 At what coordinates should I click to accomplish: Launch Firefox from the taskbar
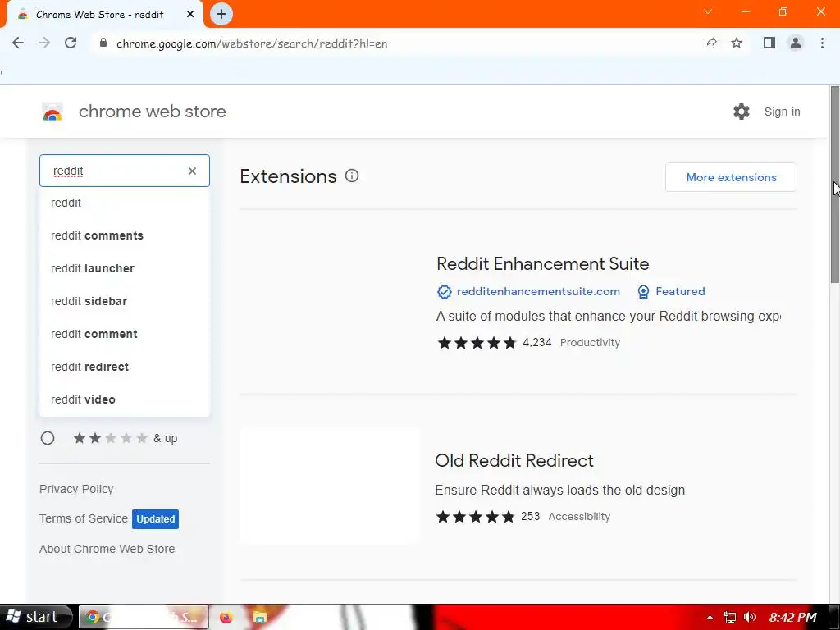tap(226, 618)
